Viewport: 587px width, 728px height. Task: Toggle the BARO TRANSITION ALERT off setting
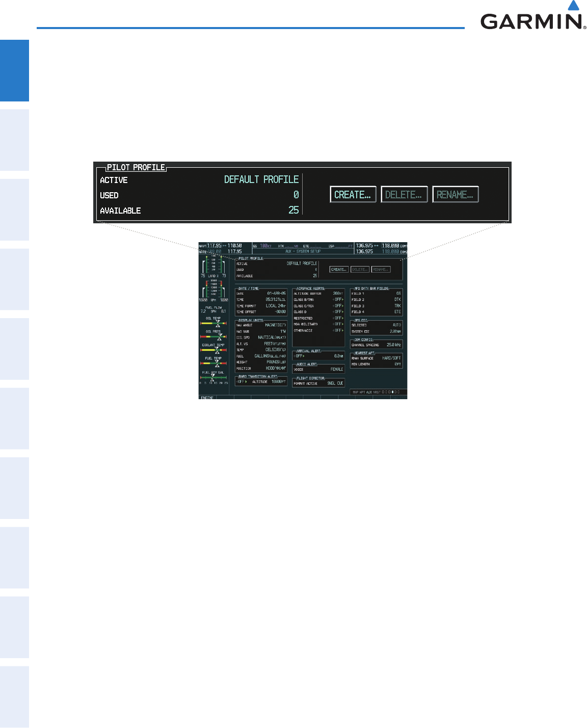pos(242,381)
